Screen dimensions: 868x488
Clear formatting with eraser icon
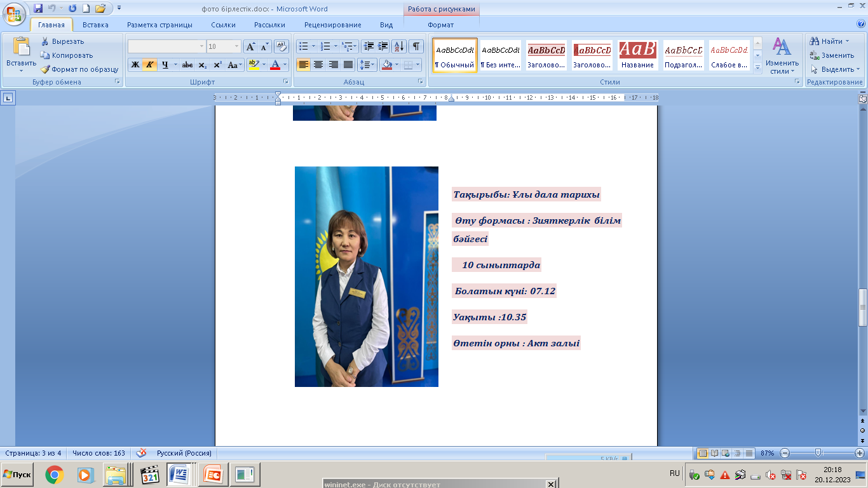[x=281, y=46]
